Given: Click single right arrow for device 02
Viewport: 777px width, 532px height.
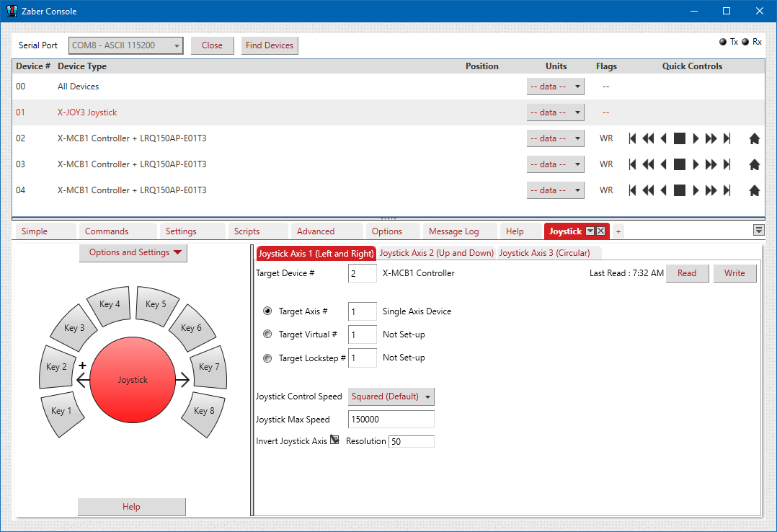Looking at the screenshot, I should click(696, 138).
